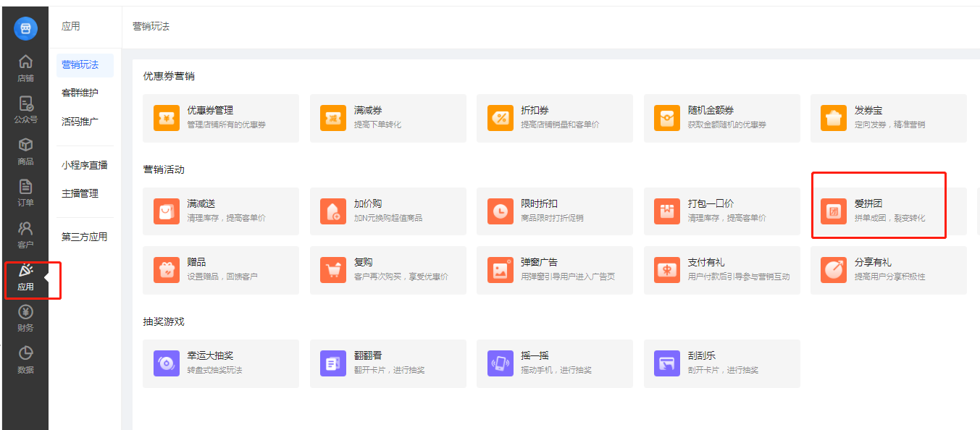Switch to 客群维护 in submenu
The height and width of the screenshot is (430, 980).
click(x=80, y=93)
